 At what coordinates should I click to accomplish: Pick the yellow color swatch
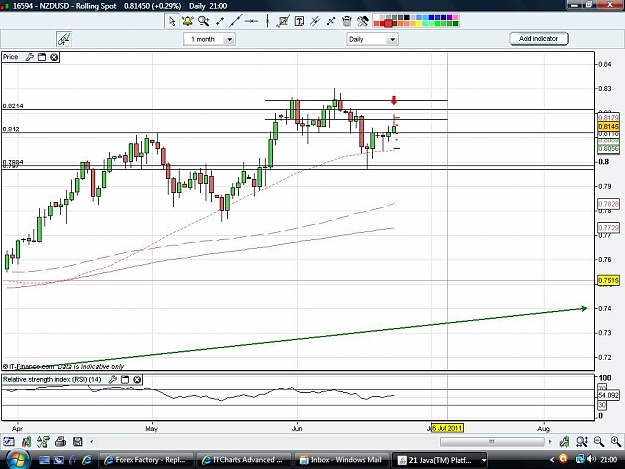pyautogui.click(x=419, y=24)
